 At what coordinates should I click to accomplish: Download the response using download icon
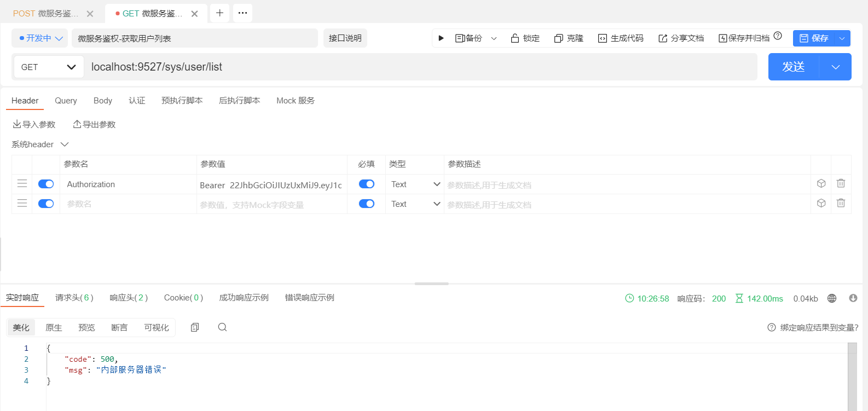(853, 298)
